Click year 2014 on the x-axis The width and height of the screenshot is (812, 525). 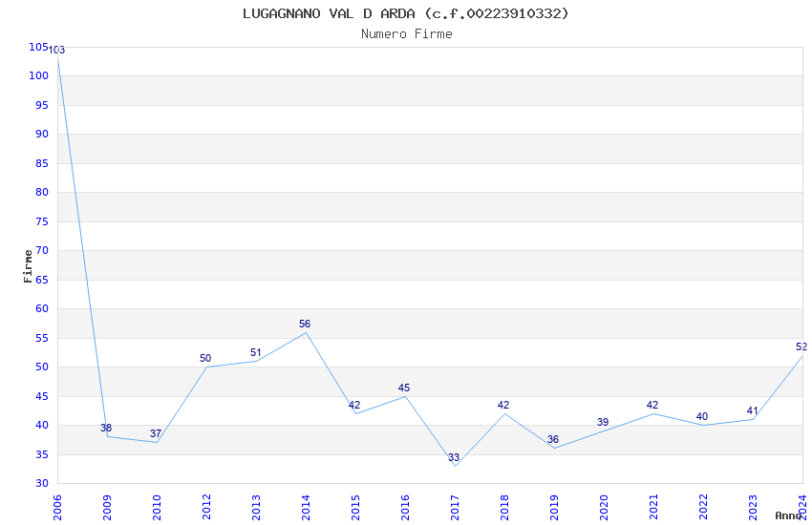tap(306, 508)
